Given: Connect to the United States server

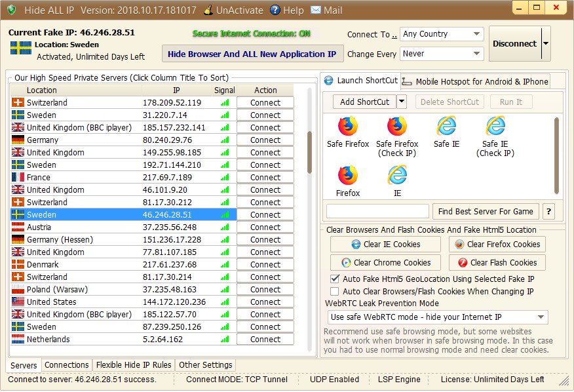Looking at the screenshot, I should click(x=265, y=302).
